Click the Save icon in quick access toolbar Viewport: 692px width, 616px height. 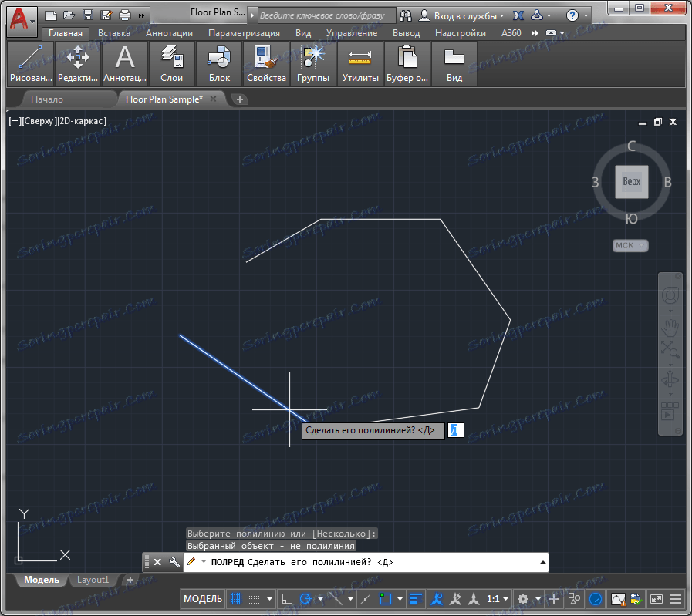(x=87, y=15)
